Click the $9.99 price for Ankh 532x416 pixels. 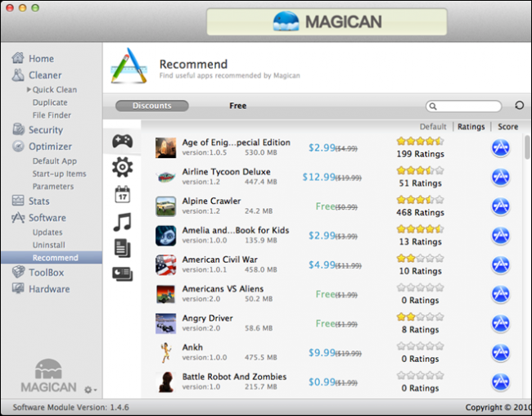point(322,352)
